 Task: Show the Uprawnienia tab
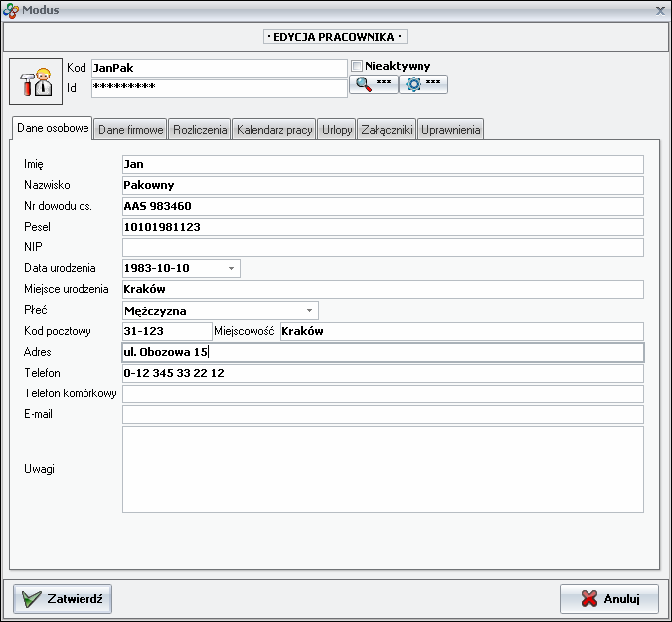[x=451, y=130]
